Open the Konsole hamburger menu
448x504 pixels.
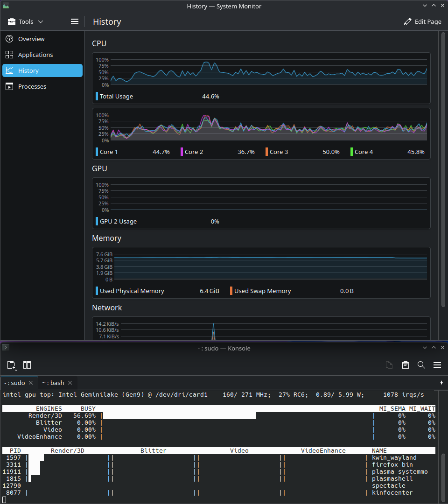437,365
